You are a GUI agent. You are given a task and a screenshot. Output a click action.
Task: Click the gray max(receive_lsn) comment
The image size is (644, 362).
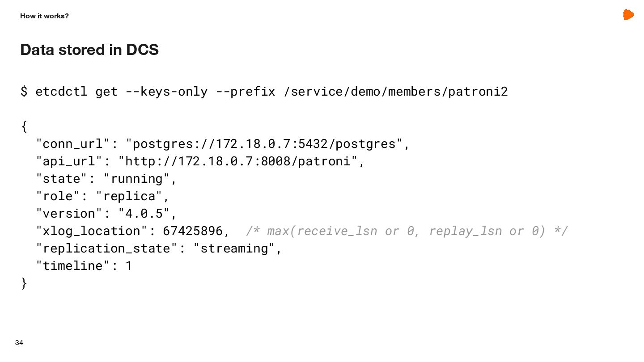pos(407,231)
